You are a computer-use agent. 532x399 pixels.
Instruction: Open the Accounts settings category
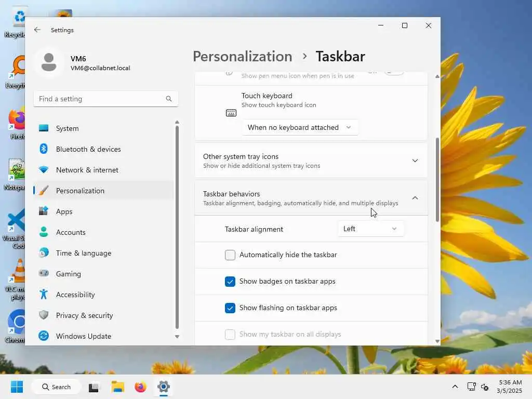click(x=104, y=232)
